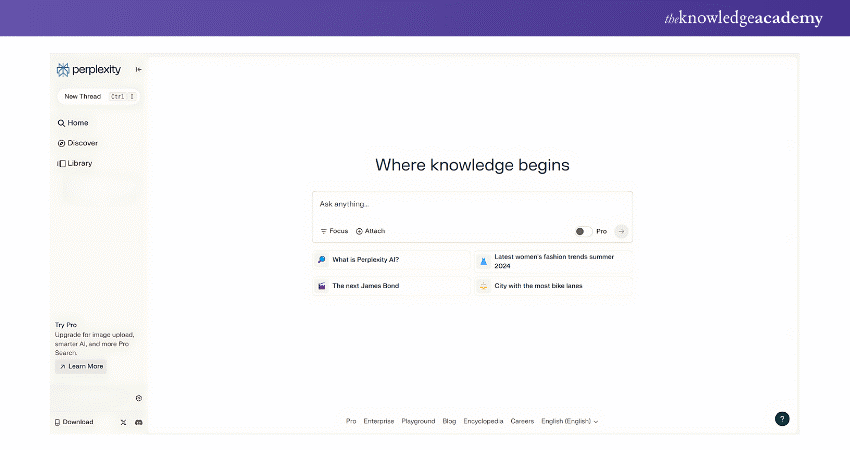Collapse the sidebar using the collapse icon
850x450 pixels.
tap(138, 70)
